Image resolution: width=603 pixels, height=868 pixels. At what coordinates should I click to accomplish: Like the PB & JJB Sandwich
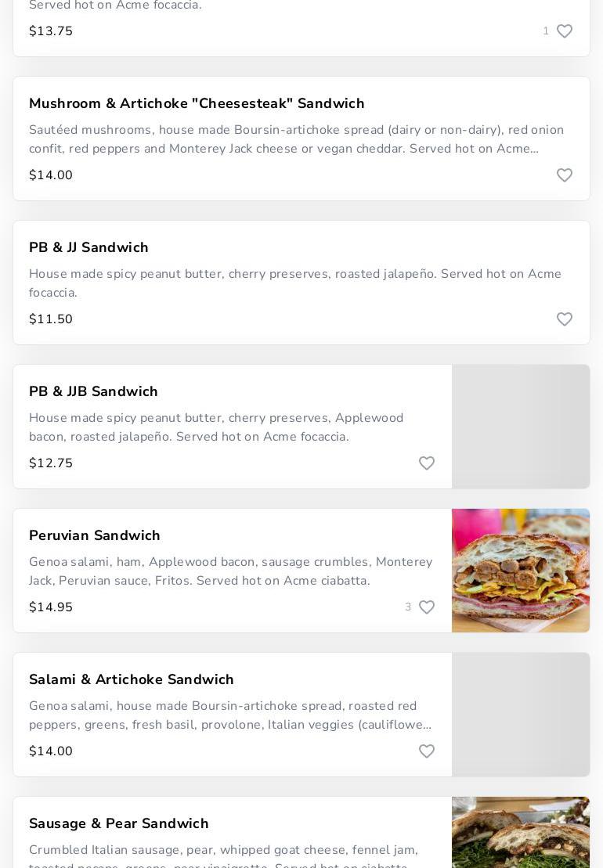click(x=426, y=463)
